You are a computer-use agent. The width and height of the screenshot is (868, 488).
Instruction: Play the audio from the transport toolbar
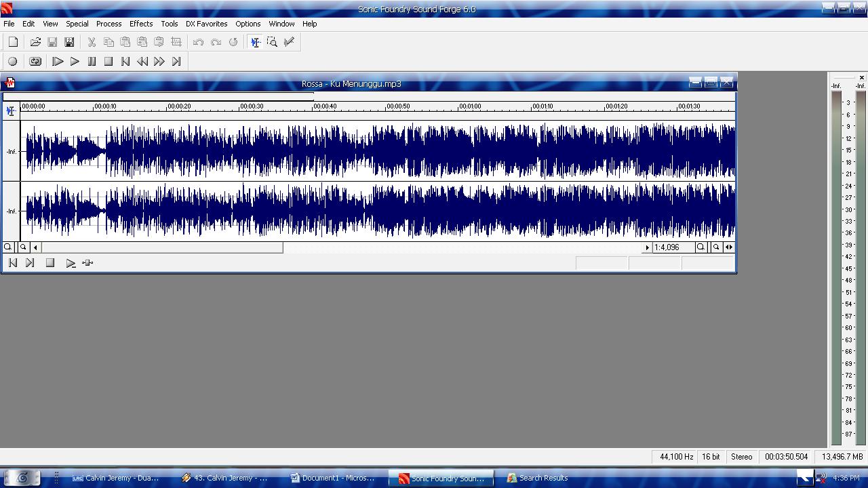[x=75, y=62]
